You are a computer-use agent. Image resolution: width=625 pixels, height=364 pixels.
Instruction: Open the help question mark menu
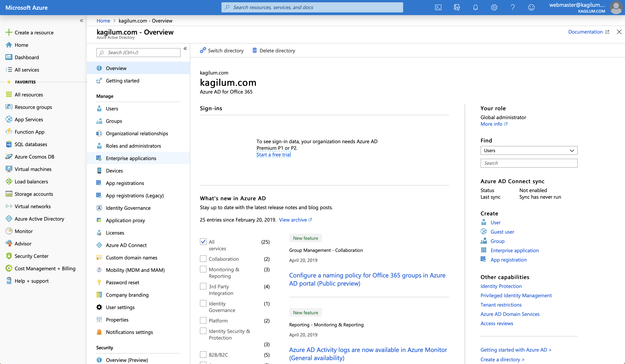513,7
